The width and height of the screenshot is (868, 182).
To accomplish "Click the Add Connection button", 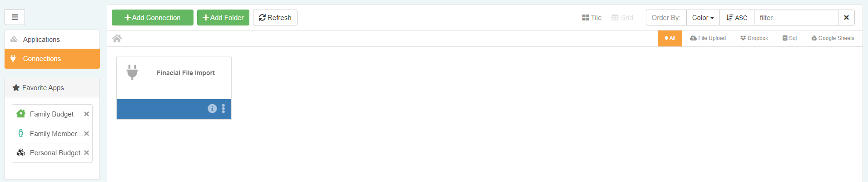I will click(153, 18).
